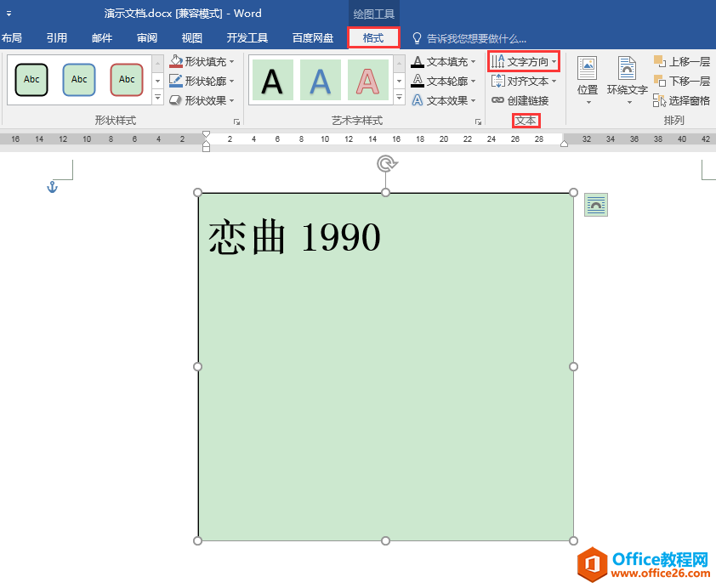Click the rotation handle above the shape
716x588 pixels.
[387, 163]
